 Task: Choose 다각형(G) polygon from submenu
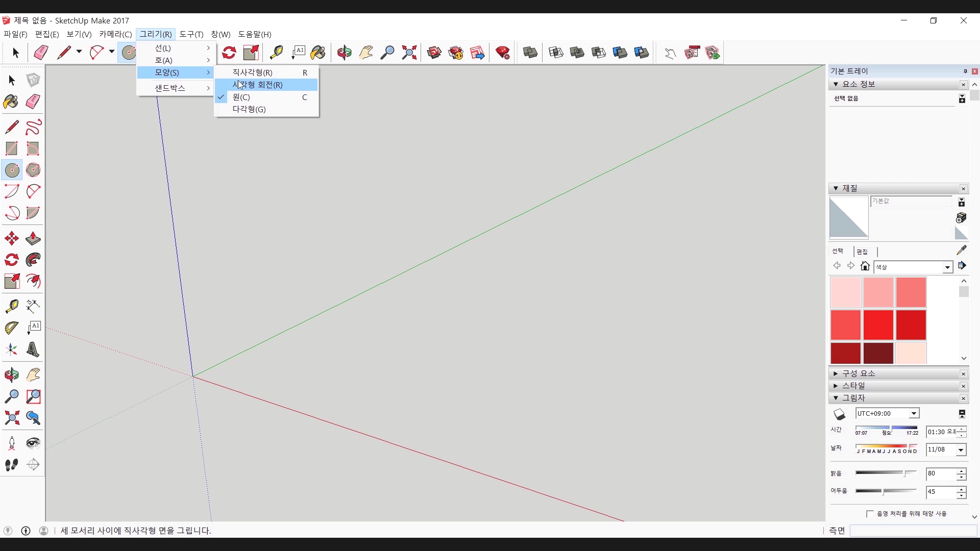tap(249, 109)
